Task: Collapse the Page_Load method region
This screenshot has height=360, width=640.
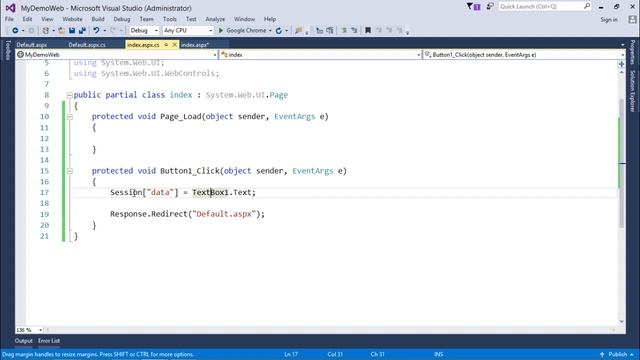Action: 70,117
